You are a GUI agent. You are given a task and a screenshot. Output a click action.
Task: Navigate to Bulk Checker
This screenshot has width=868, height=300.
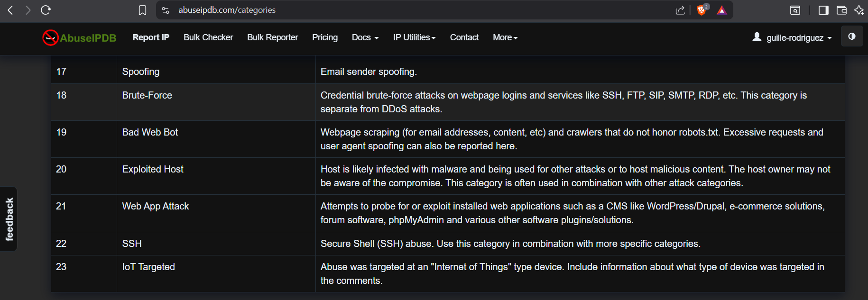coord(208,37)
